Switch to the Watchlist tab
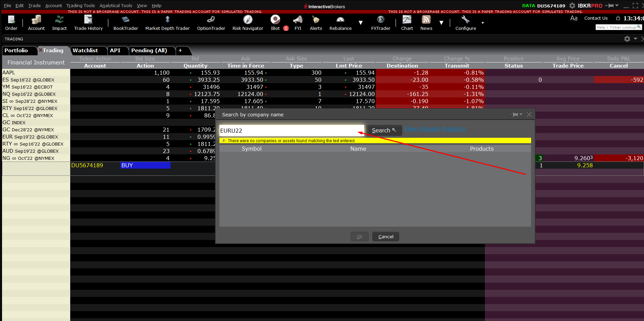Screen dimensions: 644x321 85,51
